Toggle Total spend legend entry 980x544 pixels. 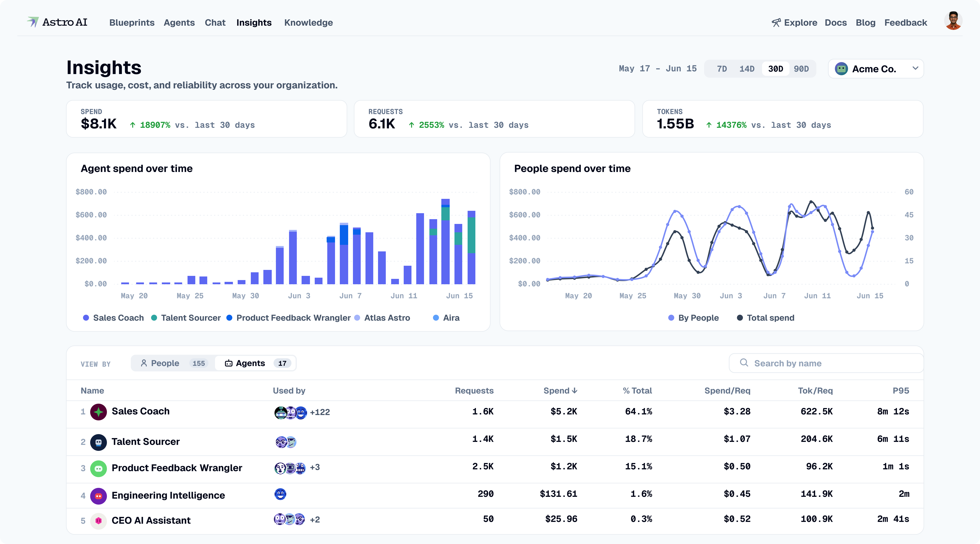tap(765, 318)
